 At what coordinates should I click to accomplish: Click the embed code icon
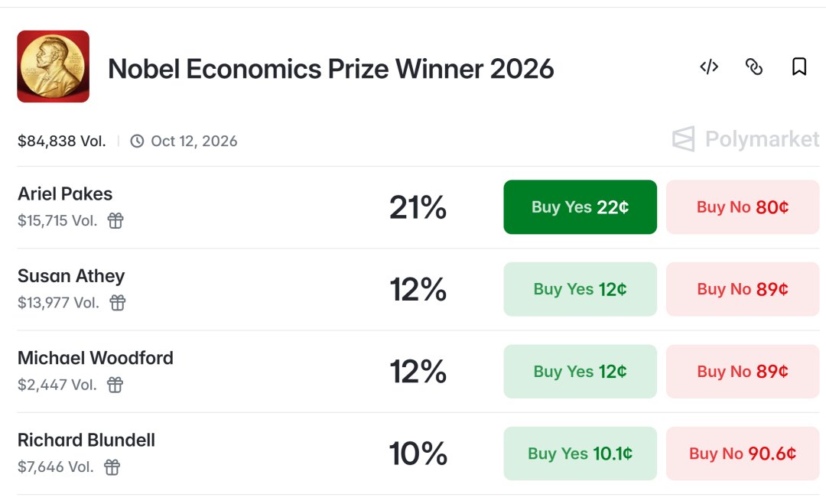[709, 67]
